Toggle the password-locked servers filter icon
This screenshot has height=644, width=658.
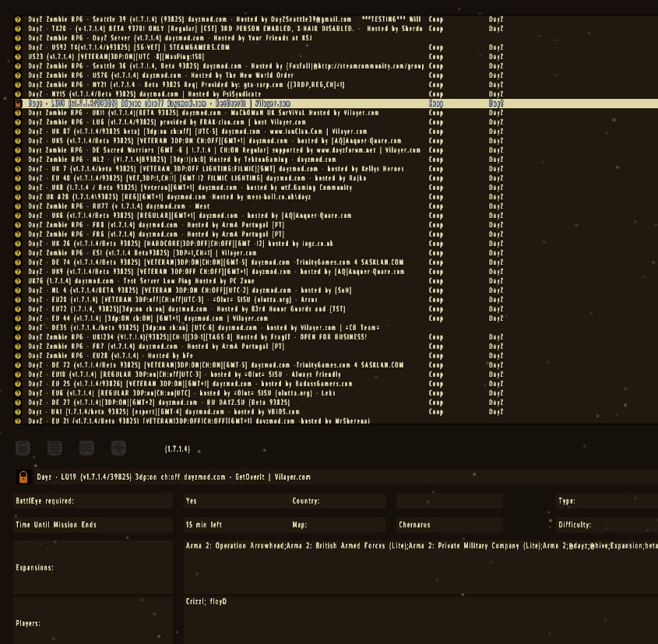click(23, 448)
